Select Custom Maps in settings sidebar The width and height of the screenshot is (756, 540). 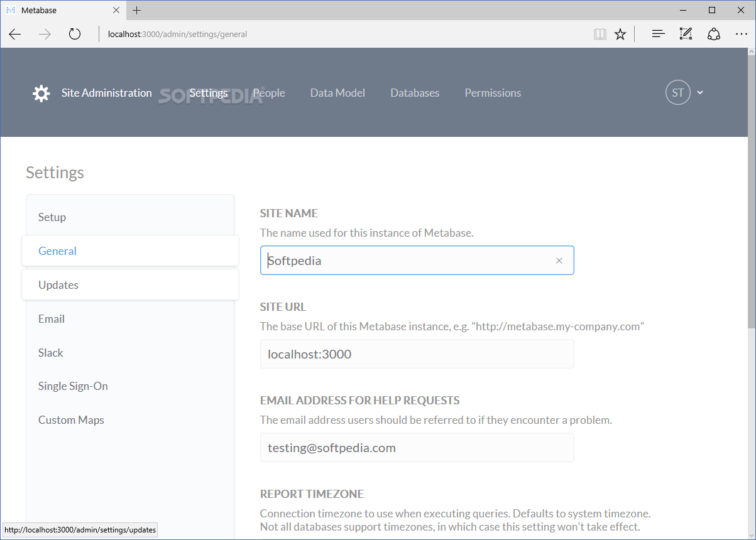click(x=130, y=420)
